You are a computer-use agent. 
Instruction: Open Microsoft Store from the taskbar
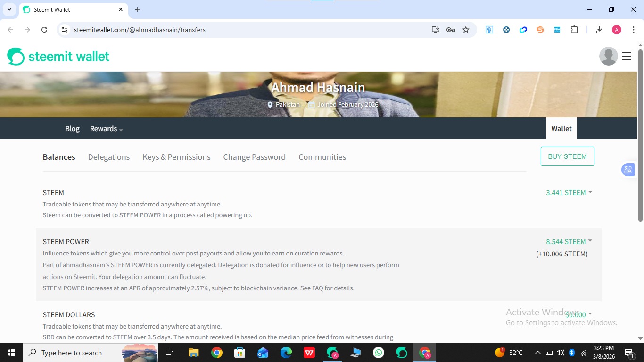click(x=240, y=353)
